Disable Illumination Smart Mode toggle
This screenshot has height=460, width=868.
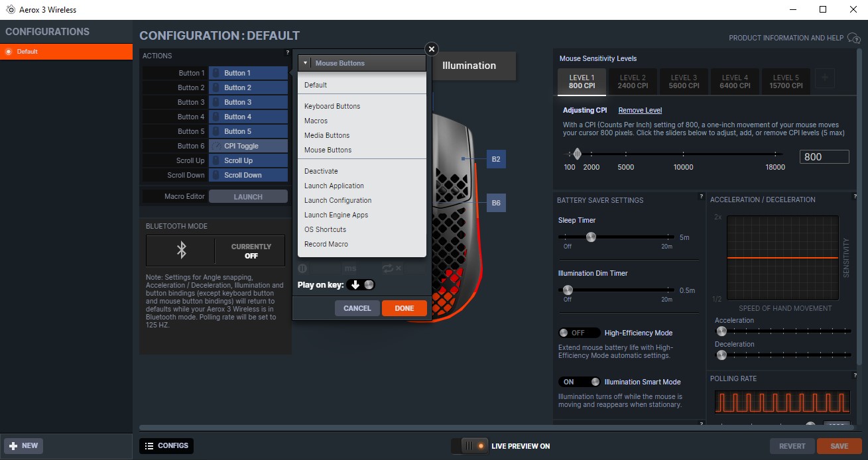[579, 382]
